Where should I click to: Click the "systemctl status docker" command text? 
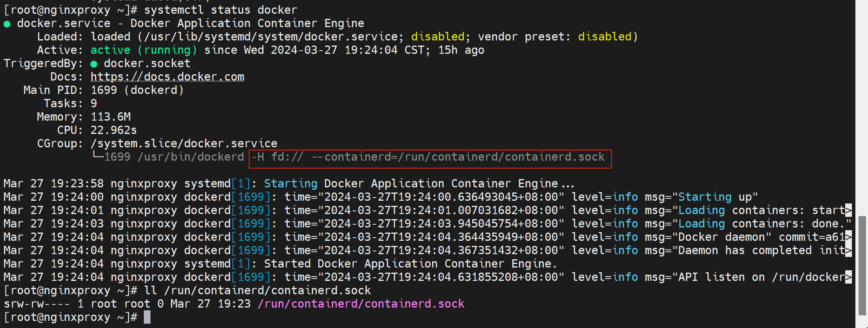(220, 10)
